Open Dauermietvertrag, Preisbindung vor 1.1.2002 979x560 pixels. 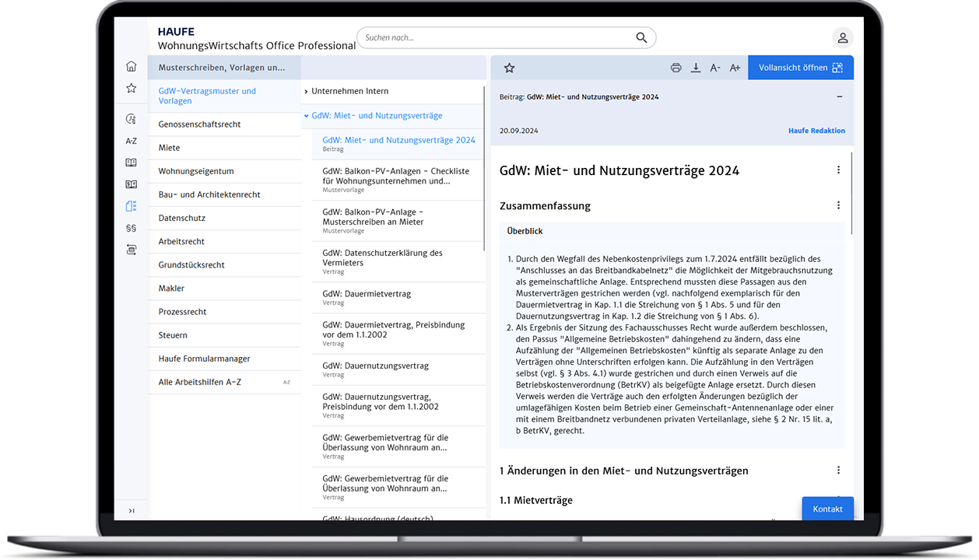click(x=398, y=334)
